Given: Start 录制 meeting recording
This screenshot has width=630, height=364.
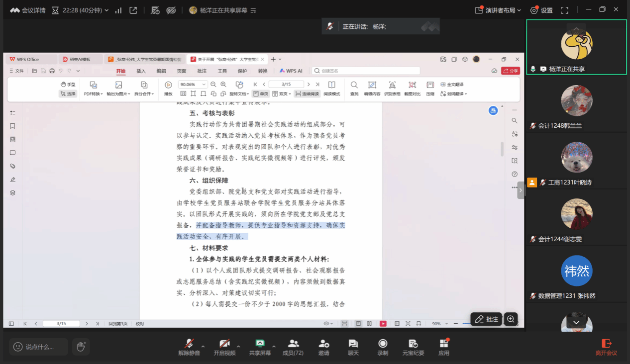Looking at the screenshot, I should (383, 347).
